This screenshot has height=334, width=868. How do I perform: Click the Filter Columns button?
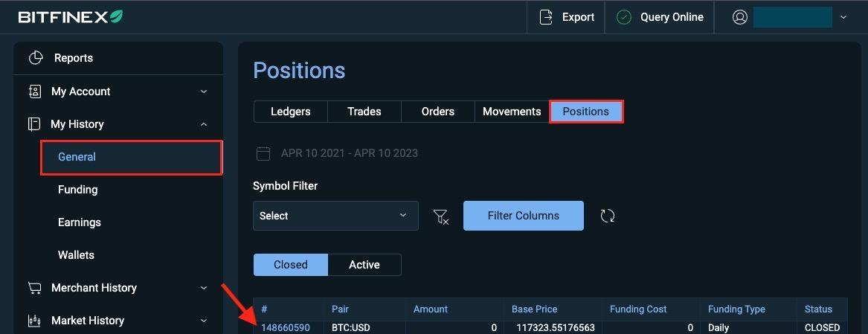(523, 216)
